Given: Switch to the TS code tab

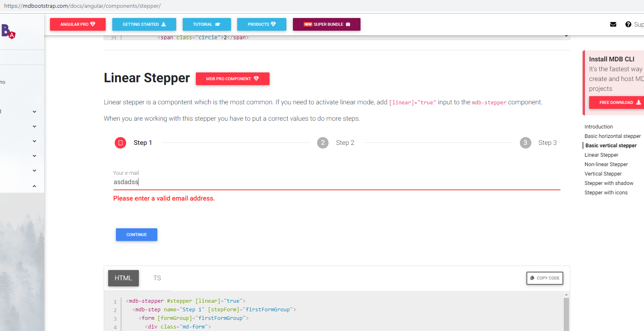Looking at the screenshot, I should [157, 278].
